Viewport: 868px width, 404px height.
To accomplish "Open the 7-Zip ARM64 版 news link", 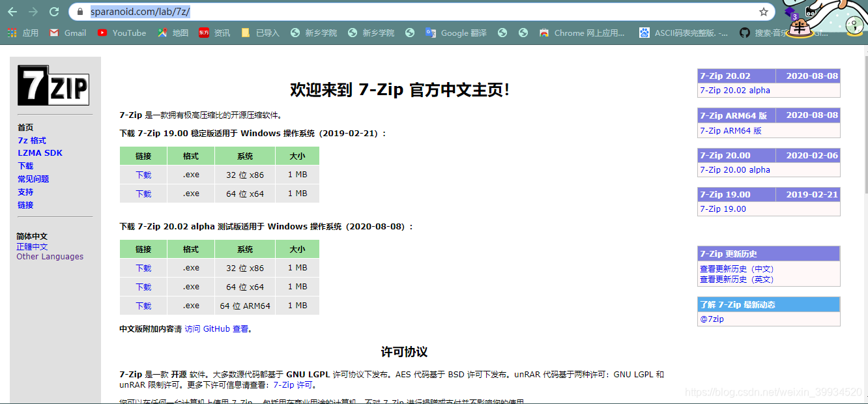I will (x=731, y=130).
